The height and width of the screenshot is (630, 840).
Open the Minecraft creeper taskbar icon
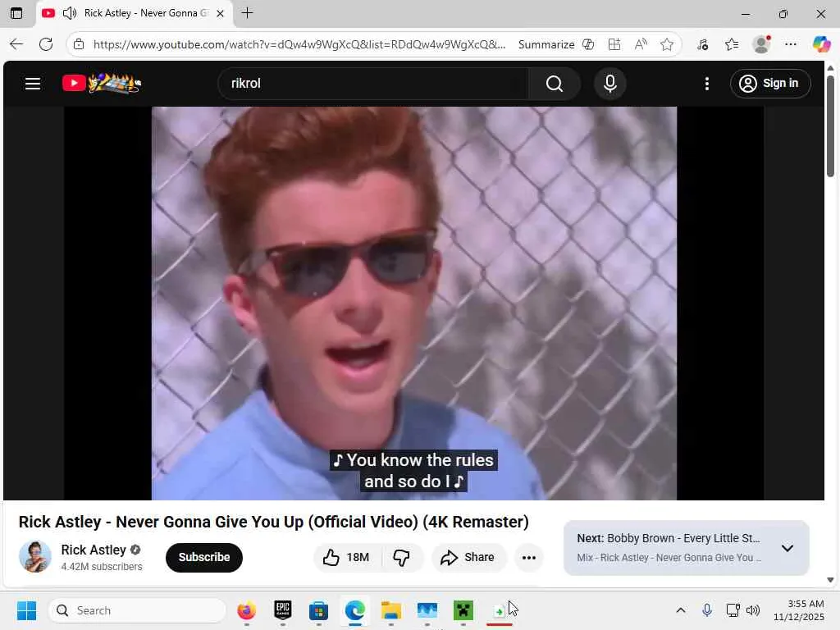(x=463, y=610)
